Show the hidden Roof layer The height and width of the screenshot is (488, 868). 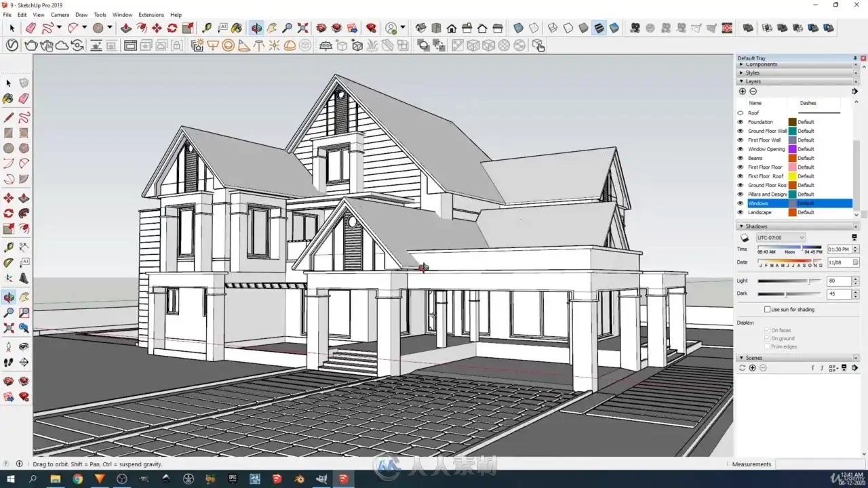click(741, 113)
